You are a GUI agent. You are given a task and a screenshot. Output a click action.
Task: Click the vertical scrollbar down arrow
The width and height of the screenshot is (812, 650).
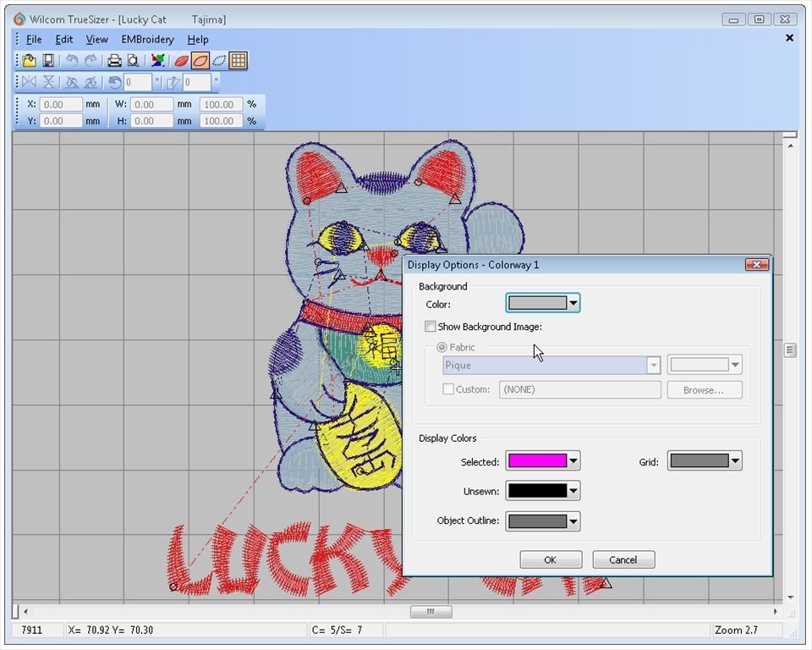(x=790, y=598)
